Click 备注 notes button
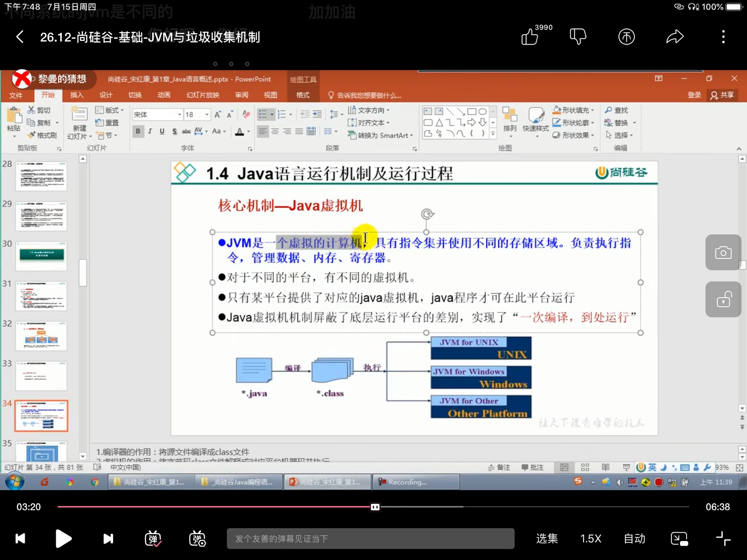747x560 pixels. pyautogui.click(x=502, y=467)
